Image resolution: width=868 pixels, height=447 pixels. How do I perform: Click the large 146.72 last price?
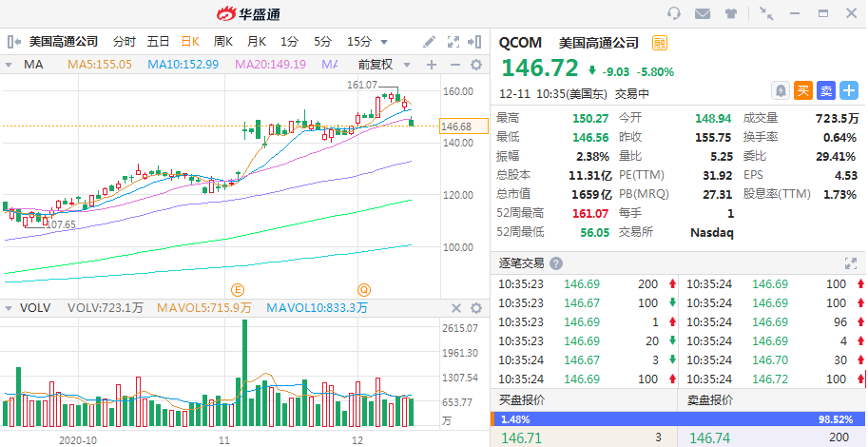[540, 68]
